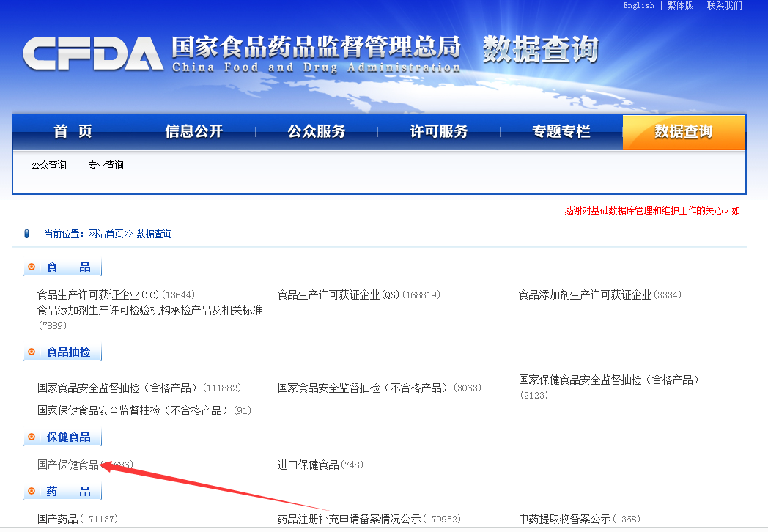Click the orange bullet icon beside 食品抽检
Viewport: 768px width, 532px height.
(x=32, y=352)
